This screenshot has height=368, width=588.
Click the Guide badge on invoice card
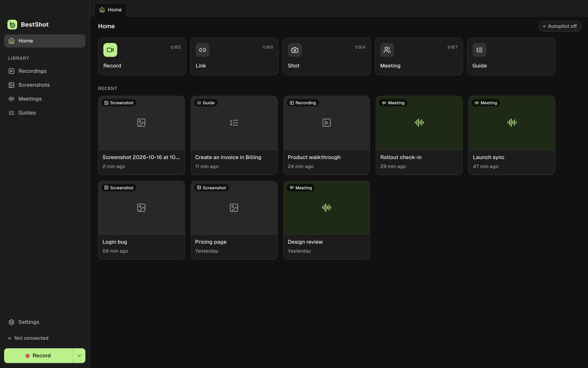point(206,103)
